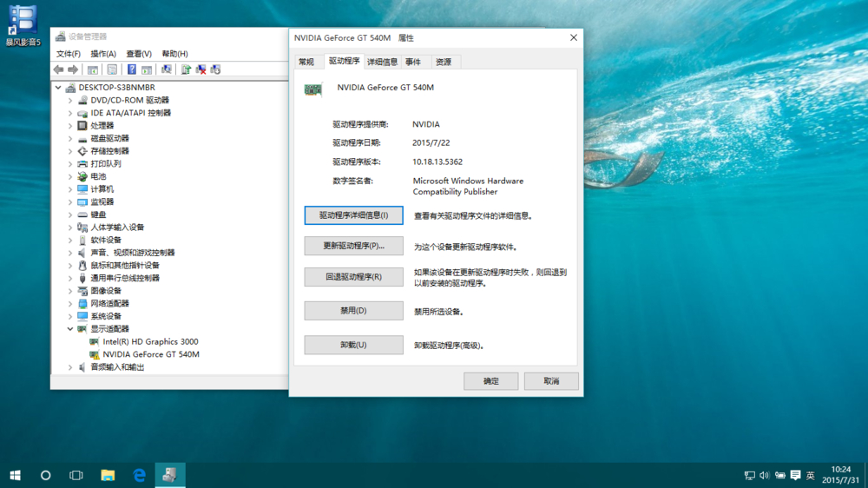The image size is (868, 488).
Task: Switch to the 常规 tab
Action: [306, 62]
